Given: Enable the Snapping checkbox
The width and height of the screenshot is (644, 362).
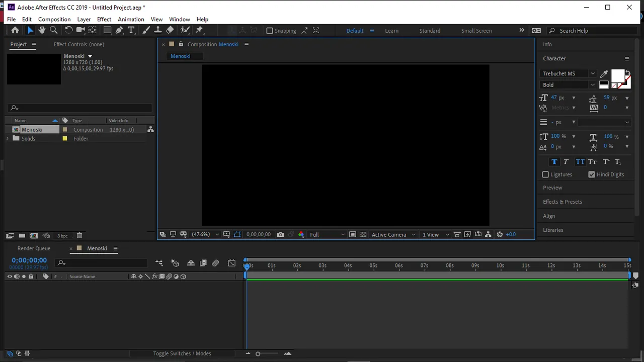Looking at the screenshot, I should click(x=270, y=31).
